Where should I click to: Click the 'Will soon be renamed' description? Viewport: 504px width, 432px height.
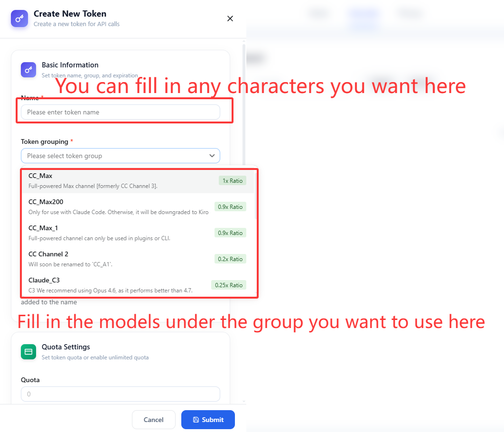(x=70, y=264)
